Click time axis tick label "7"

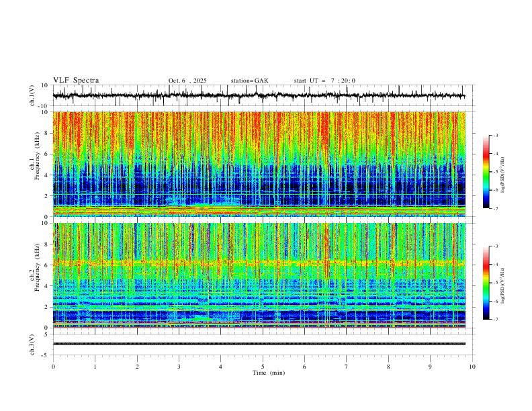[347, 367]
